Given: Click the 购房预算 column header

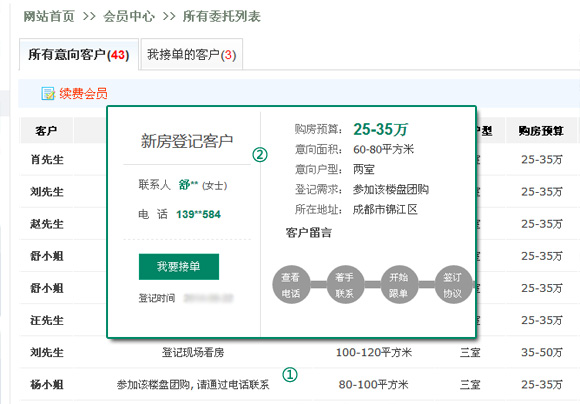Looking at the screenshot, I should pos(541,130).
